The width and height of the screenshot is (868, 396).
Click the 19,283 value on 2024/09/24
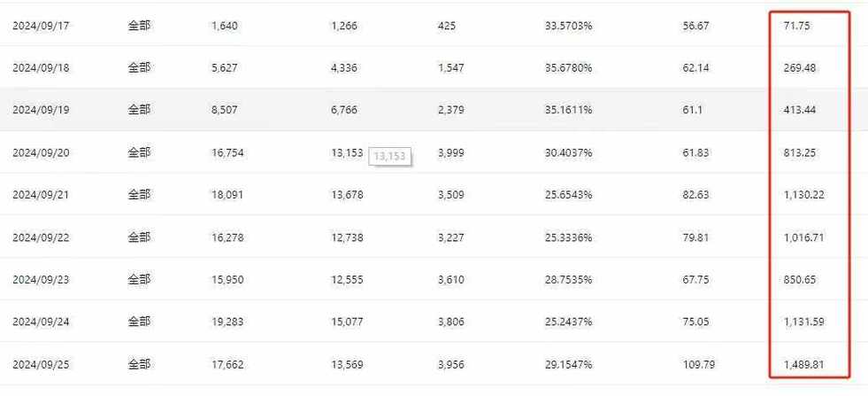coord(227,322)
